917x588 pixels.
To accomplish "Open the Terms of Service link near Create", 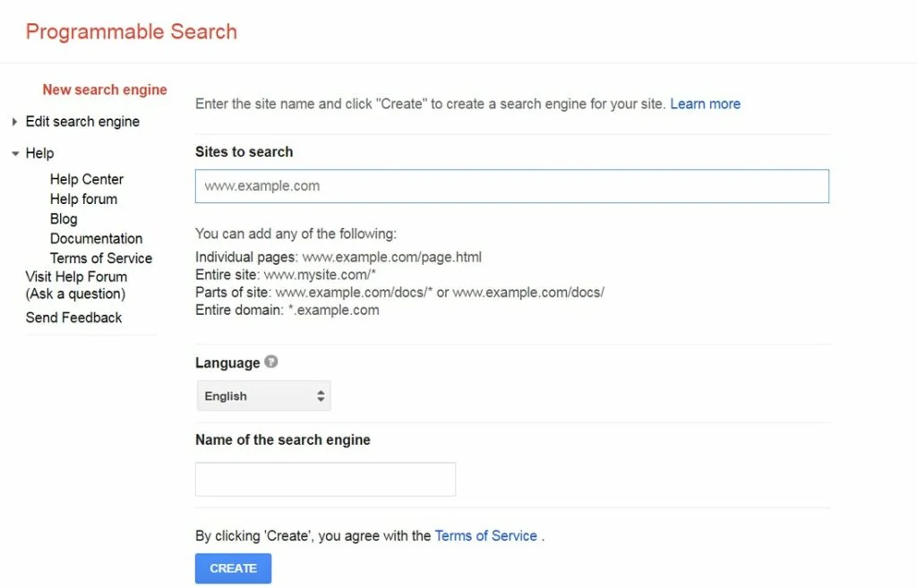I will coord(485,536).
